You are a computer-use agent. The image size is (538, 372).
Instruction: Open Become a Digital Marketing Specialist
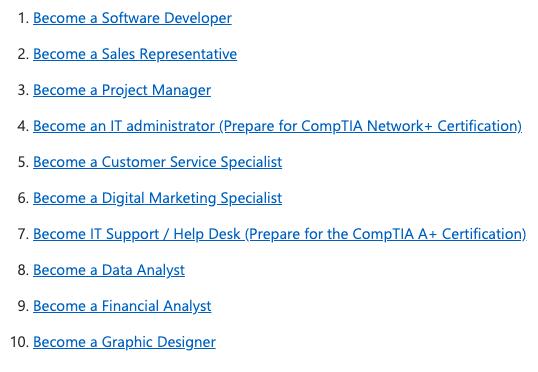click(157, 198)
